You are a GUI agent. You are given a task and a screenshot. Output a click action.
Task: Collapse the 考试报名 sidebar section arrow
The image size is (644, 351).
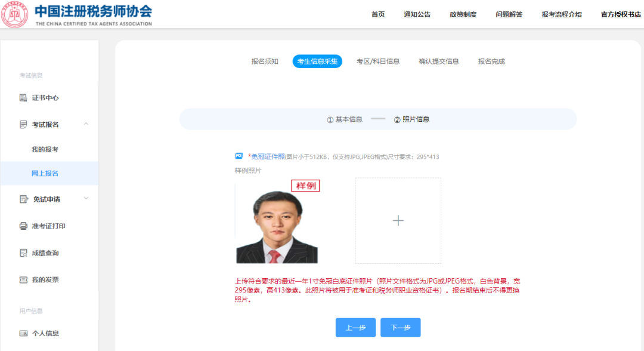86,124
